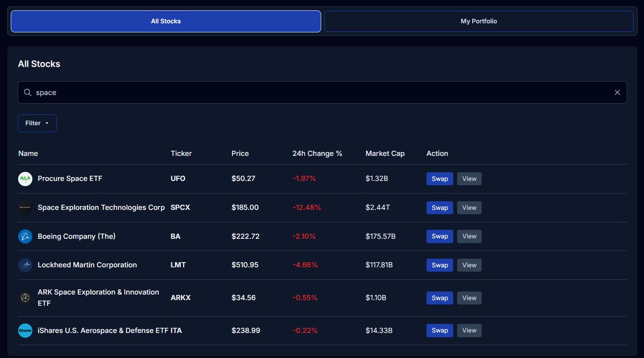Swap the UFO stock
This screenshot has width=644, height=358.
[440, 179]
